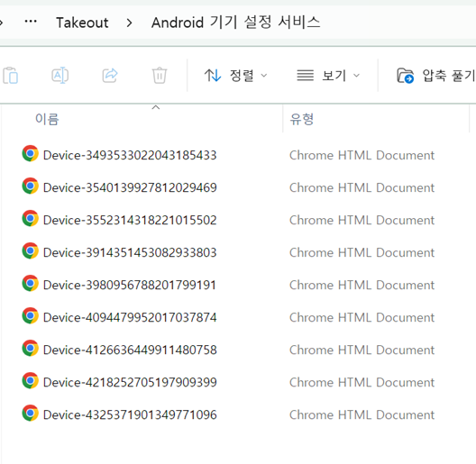
Task: Show hidden breadcrumb folders via the ellipsis
Action: pos(31,22)
